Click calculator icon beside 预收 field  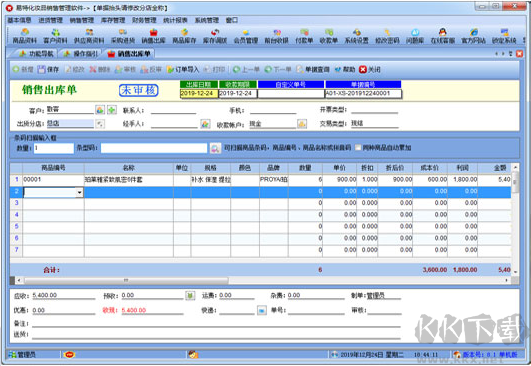(x=190, y=296)
